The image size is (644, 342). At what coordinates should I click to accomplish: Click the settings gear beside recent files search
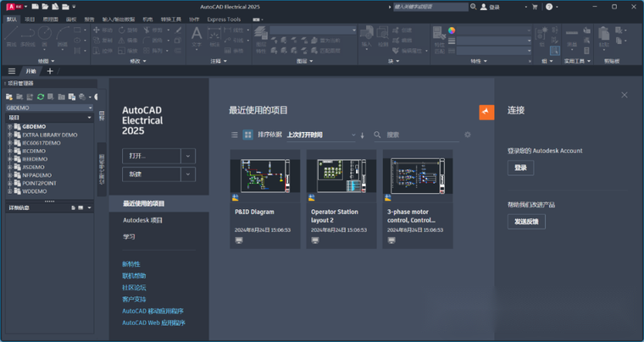point(468,135)
